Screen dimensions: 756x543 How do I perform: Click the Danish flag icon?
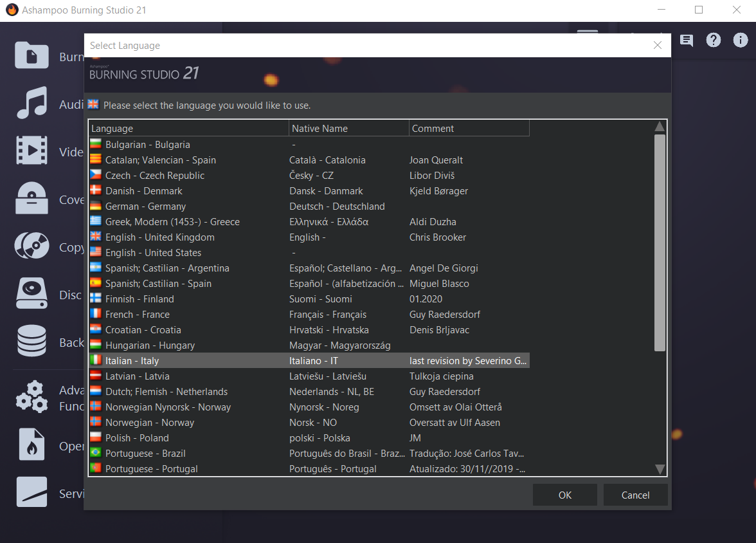coord(96,190)
